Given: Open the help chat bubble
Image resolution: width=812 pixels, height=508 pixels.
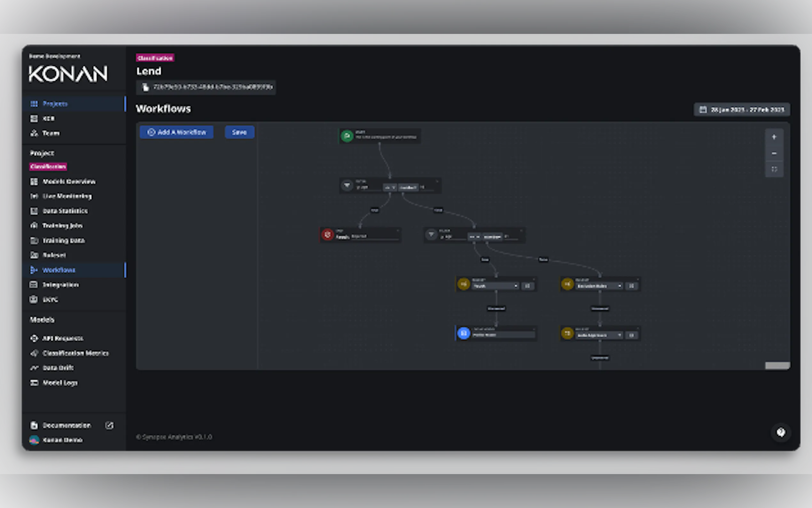Looking at the screenshot, I should point(780,433).
